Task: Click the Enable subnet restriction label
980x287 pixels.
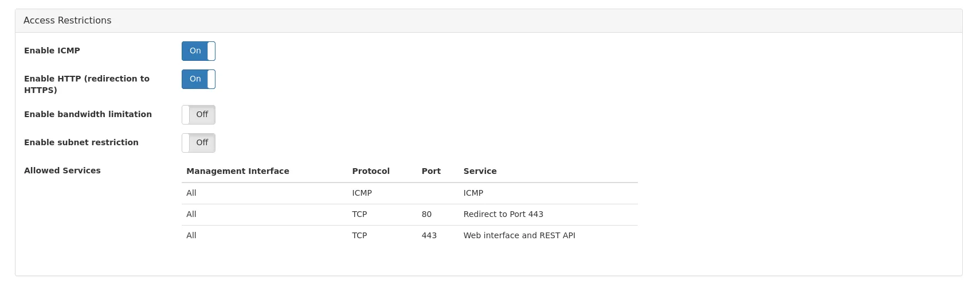Action: 81,142
